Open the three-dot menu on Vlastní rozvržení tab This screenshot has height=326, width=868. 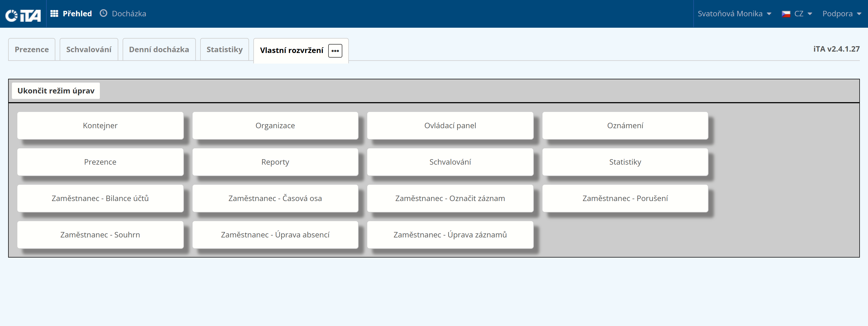coord(335,51)
